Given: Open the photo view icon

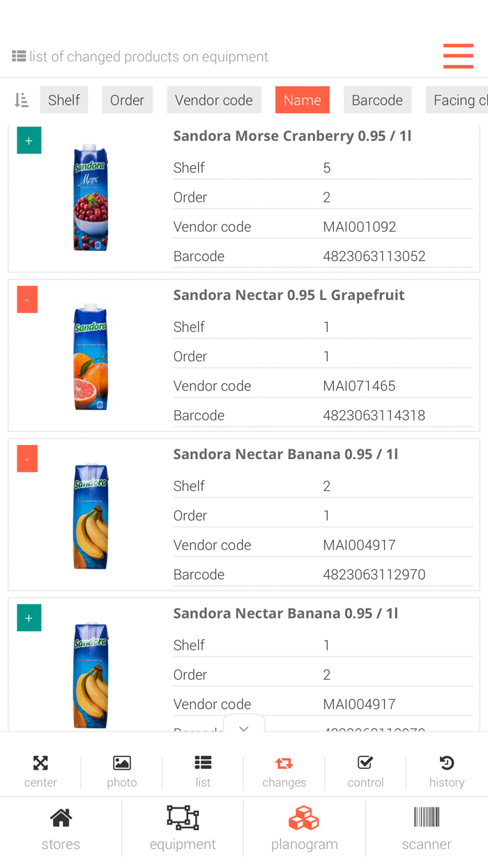Looking at the screenshot, I should pyautogui.click(x=122, y=763).
